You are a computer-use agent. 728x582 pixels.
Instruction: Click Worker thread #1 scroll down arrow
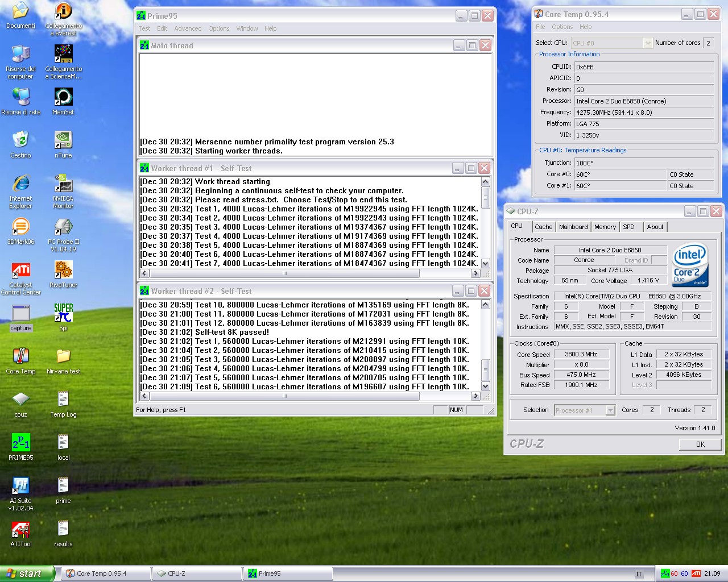pos(486,264)
